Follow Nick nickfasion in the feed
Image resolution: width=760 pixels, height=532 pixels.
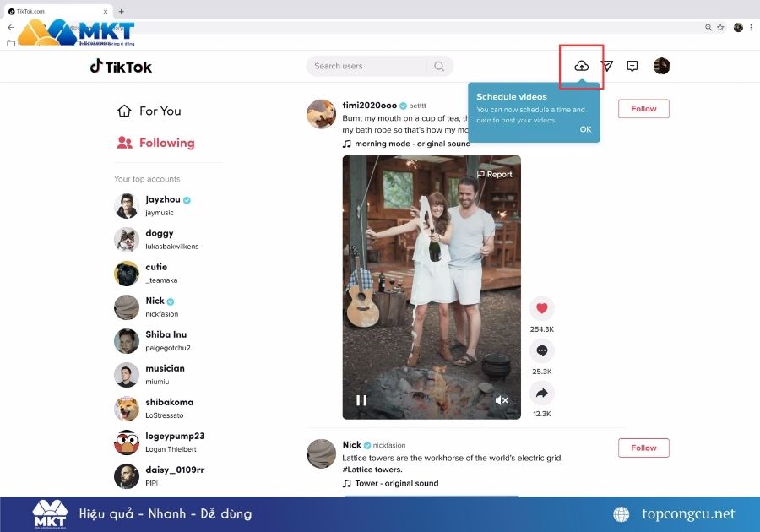point(643,448)
